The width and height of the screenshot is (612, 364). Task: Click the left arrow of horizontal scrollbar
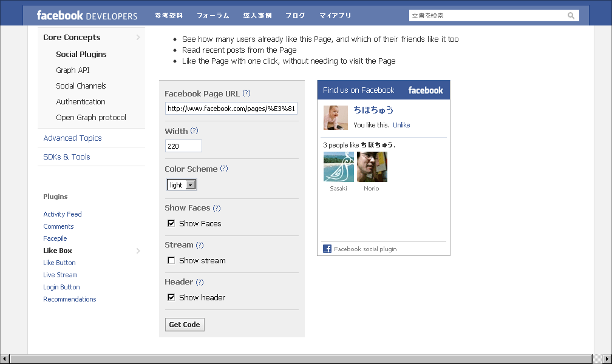click(x=5, y=359)
